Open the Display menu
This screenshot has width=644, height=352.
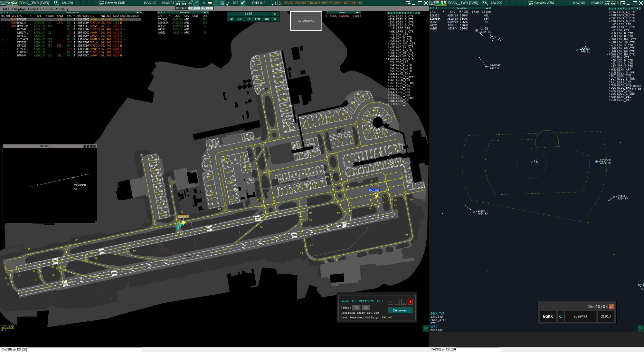click(19, 9)
